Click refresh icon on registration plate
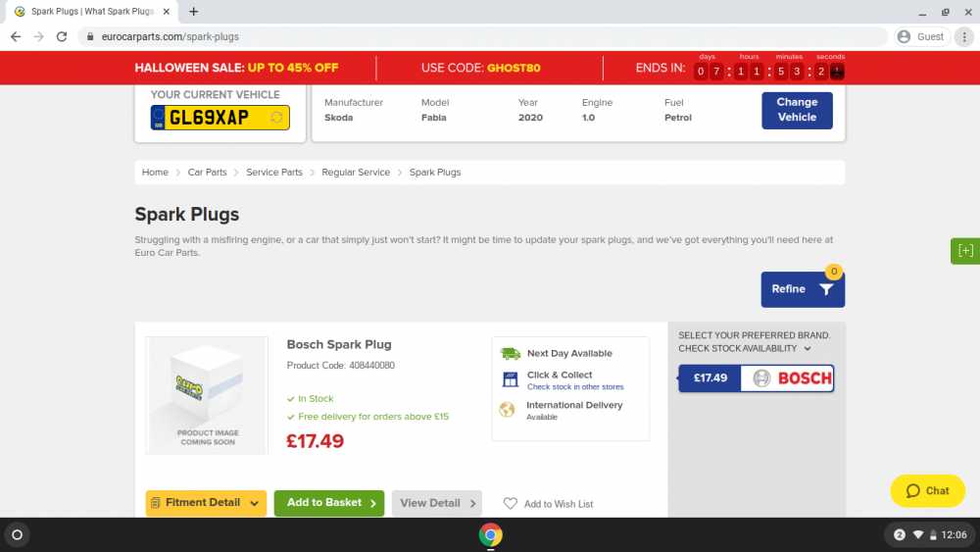The width and height of the screenshot is (980, 552). [277, 117]
